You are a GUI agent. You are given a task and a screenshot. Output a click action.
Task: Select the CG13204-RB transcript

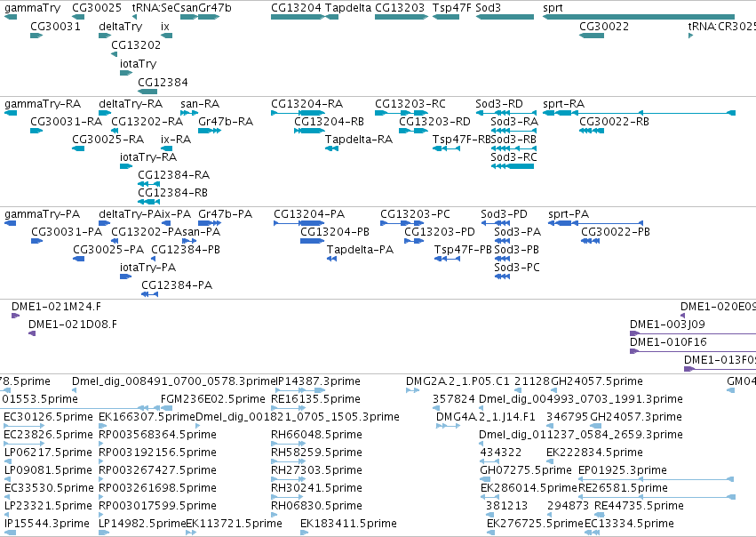pyautogui.click(x=309, y=131)
